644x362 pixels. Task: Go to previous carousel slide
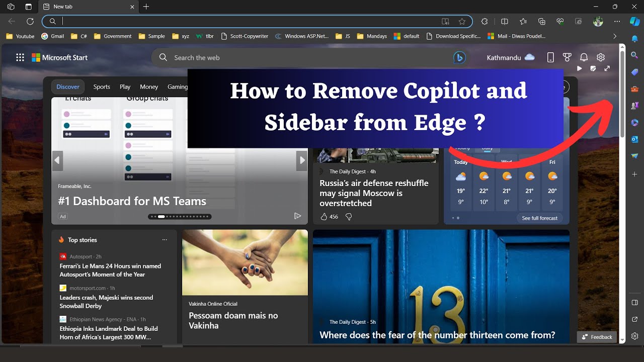[57, 160]
